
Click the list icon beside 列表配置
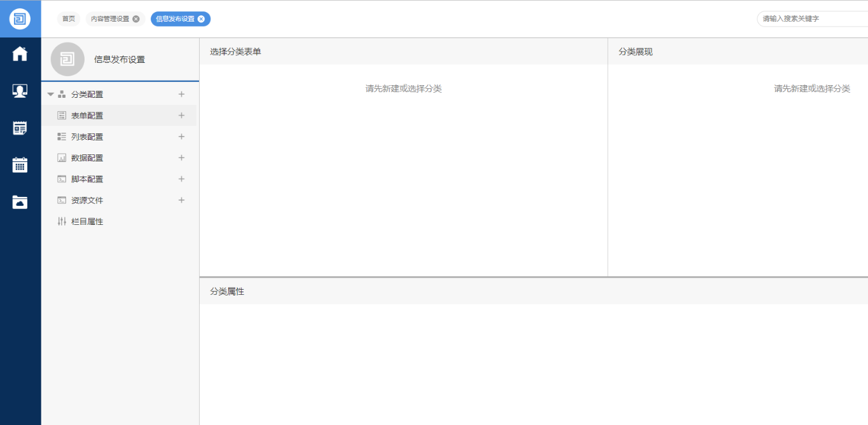(x=62, y=136)
